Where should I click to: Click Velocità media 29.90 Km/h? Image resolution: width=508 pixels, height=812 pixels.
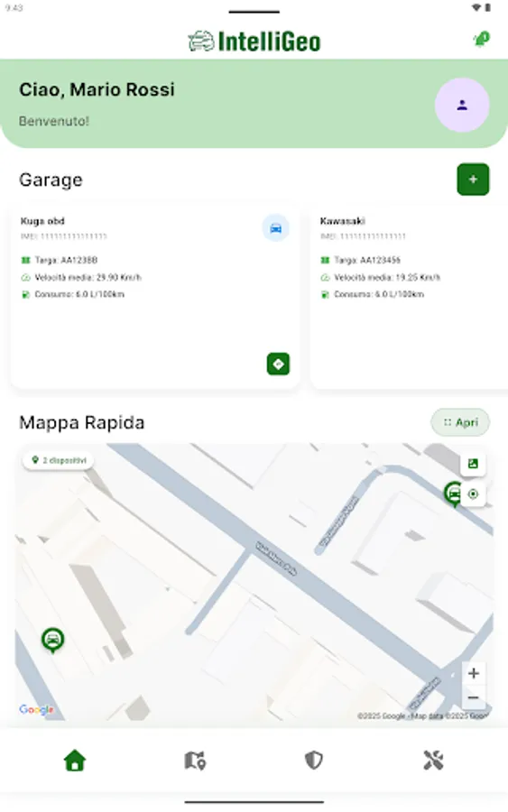[88, 278]
